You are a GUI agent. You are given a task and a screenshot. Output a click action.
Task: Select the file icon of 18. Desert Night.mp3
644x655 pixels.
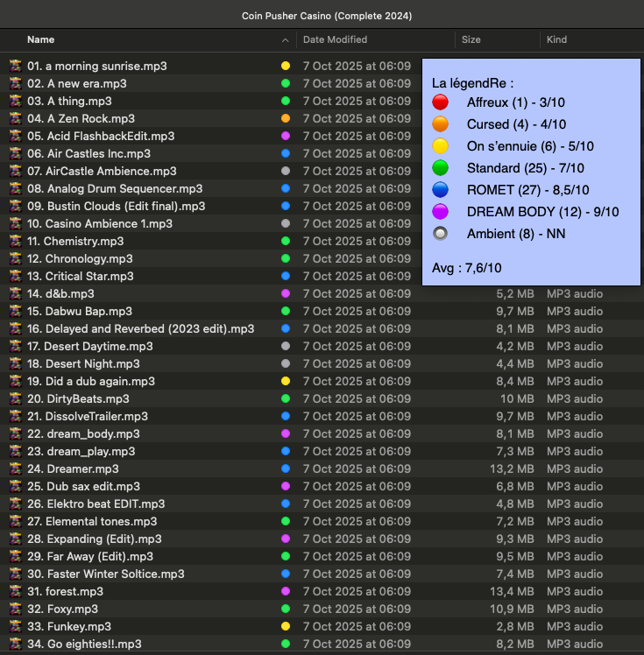click(x=16, y=364)
